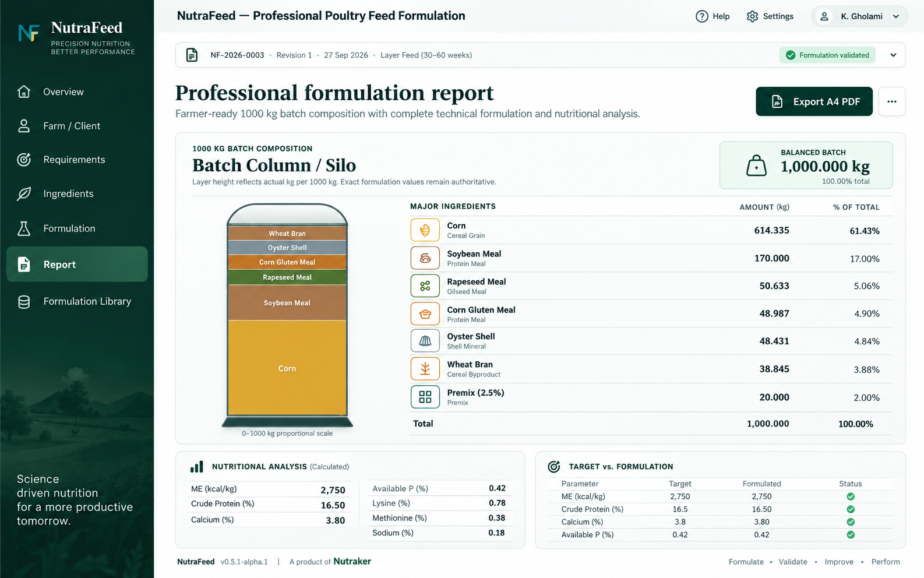Open the K. Gholami account dropdown

click(859, 16)
